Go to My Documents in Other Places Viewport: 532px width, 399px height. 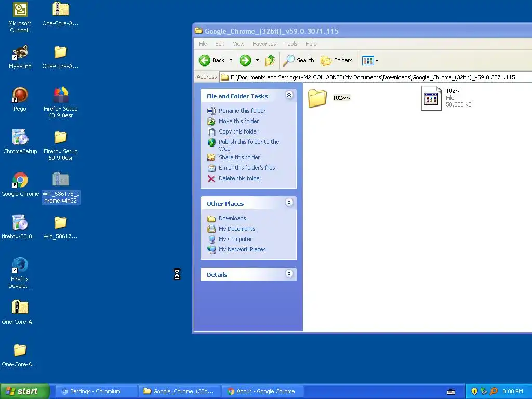click(231, 229)
